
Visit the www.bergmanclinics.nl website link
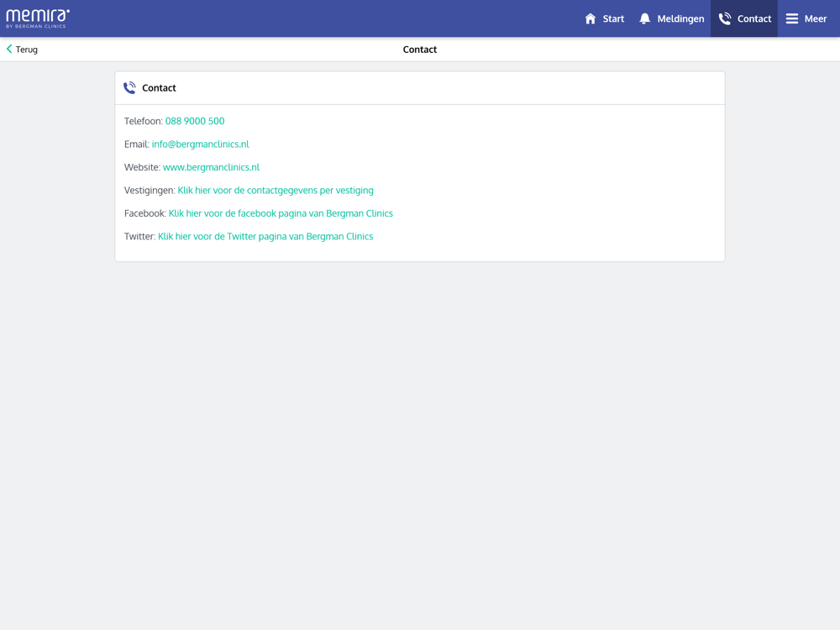coord(211,167)
